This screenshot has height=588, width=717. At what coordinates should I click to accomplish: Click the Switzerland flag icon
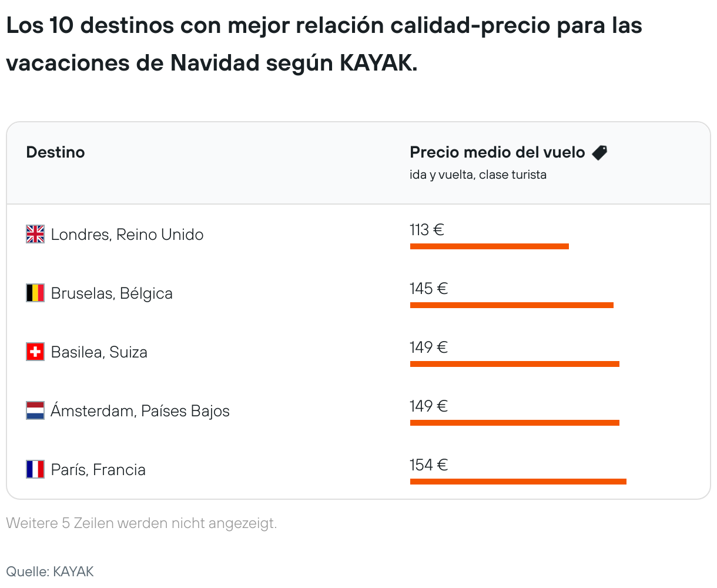[35, 352]
